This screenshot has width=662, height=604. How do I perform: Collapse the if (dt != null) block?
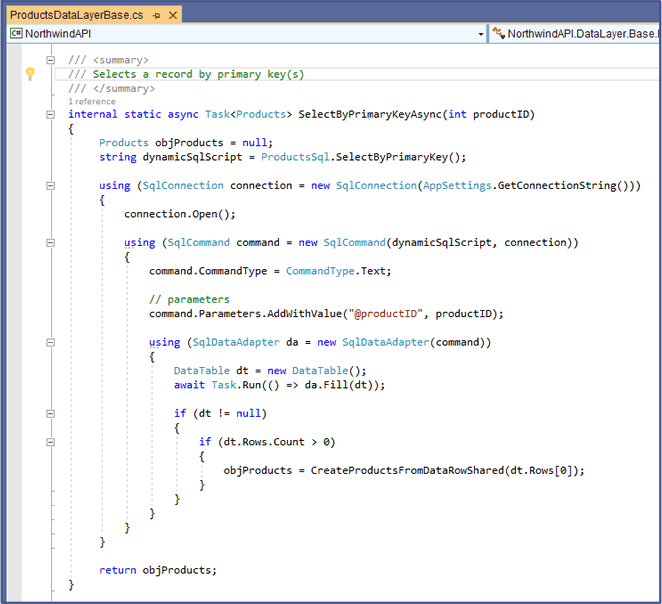(x=49, y=413)
